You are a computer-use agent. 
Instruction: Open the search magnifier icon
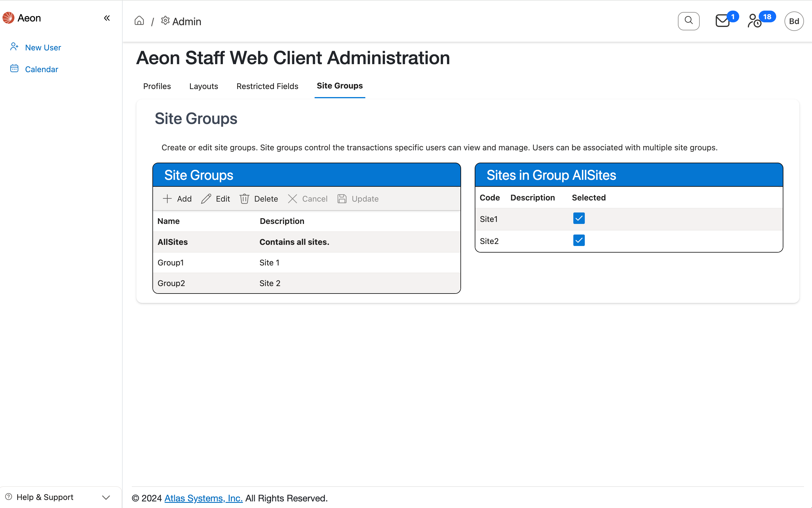pos(688,21)
